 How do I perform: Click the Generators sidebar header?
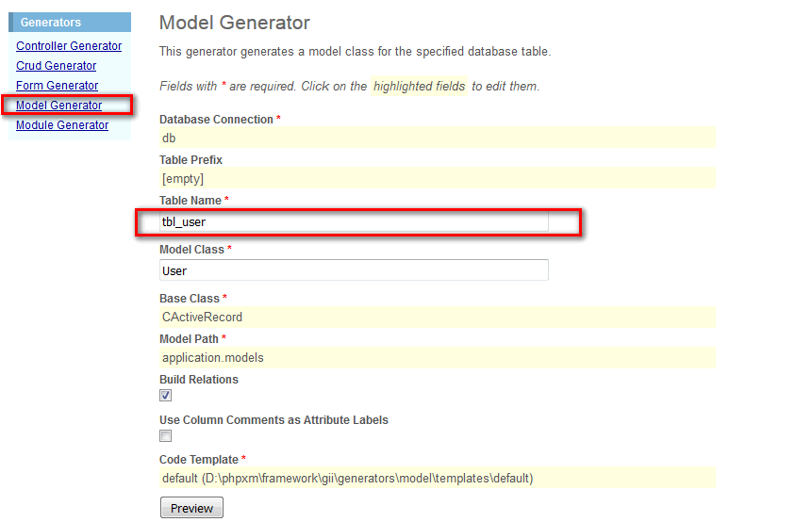click(51, 22)
